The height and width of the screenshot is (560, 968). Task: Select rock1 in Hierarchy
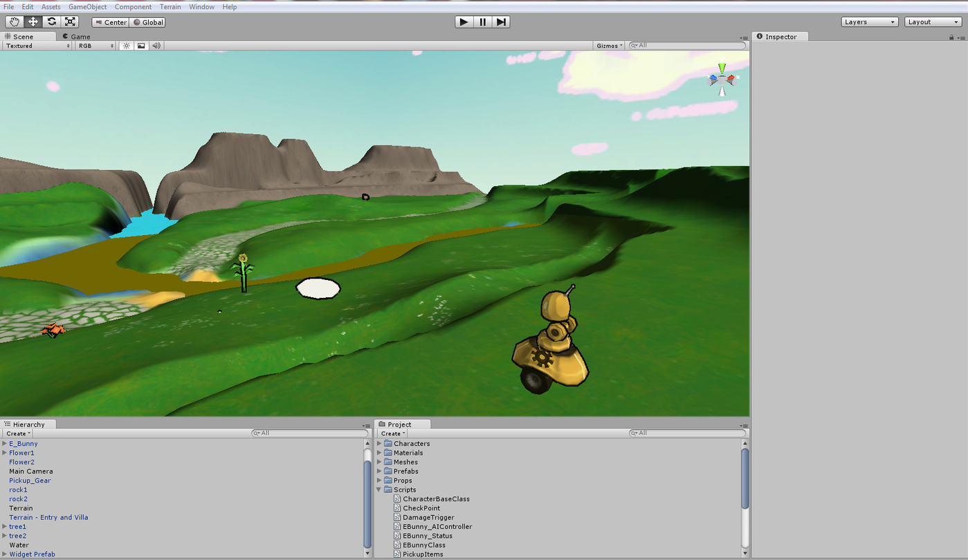18,489
